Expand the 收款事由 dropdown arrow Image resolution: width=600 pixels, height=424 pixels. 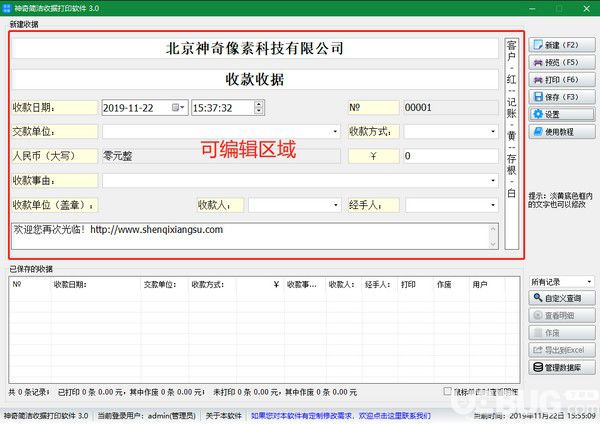click(x=493, y=180)
